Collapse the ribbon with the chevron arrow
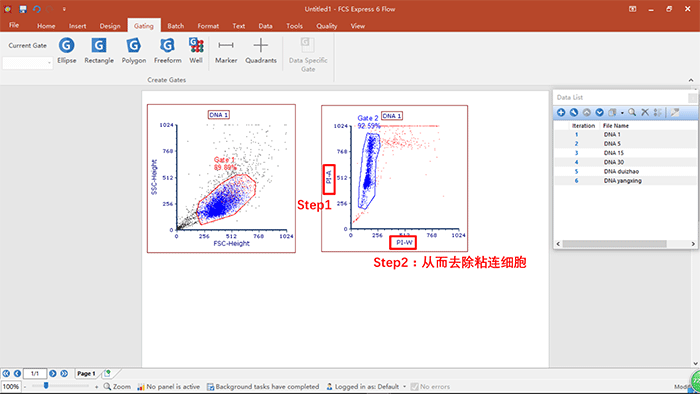The height and width of the screenshot is (394, 700). click(691, 80)
